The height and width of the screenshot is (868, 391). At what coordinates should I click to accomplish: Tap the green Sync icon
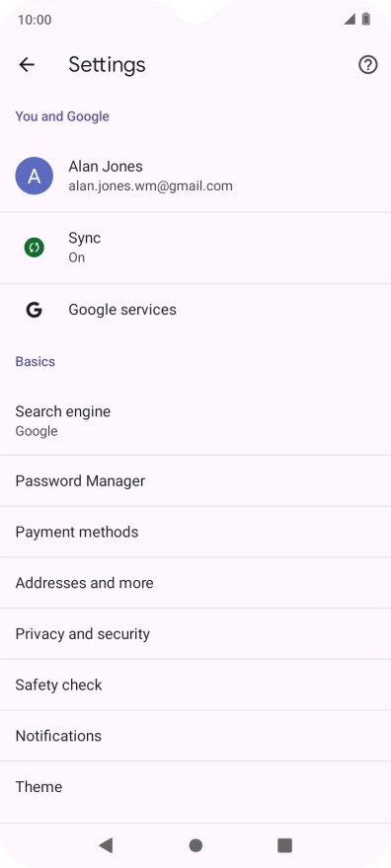point(35,247)
